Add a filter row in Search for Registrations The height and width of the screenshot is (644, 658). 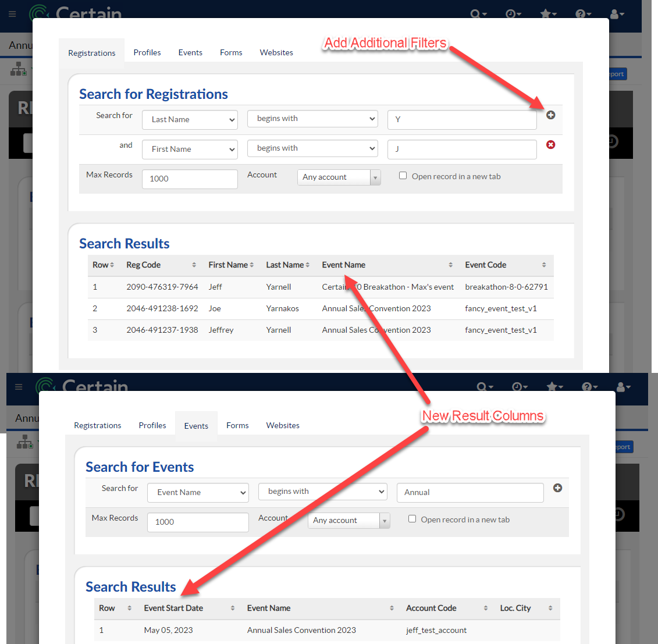pyautogui.click(x=550, y=115)
